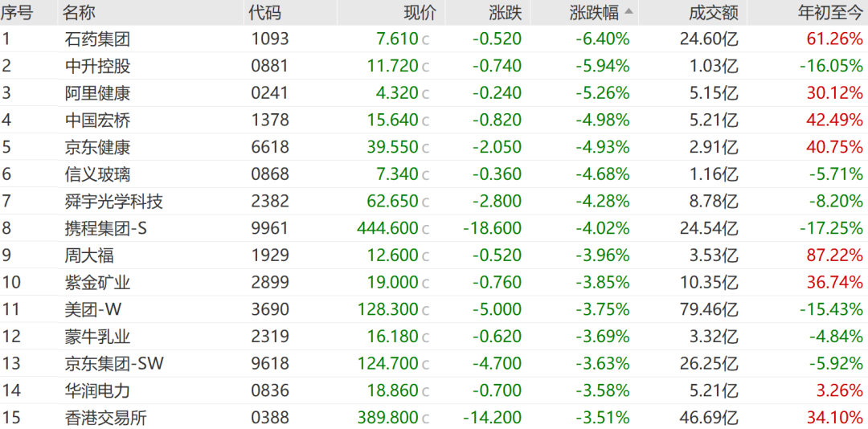
Task: Select the 携程集团-S row name
Action: 105,229
